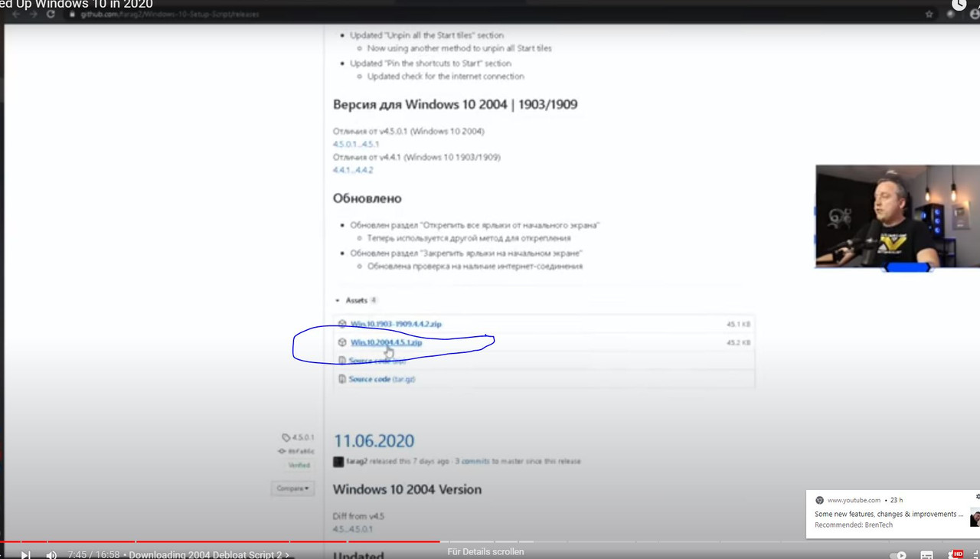Image resolution: width=980 pixels, height=559 pixels.
Task: Download Win.10.2004.4.5.1.zip asset
Action: (x=387, y=342)
